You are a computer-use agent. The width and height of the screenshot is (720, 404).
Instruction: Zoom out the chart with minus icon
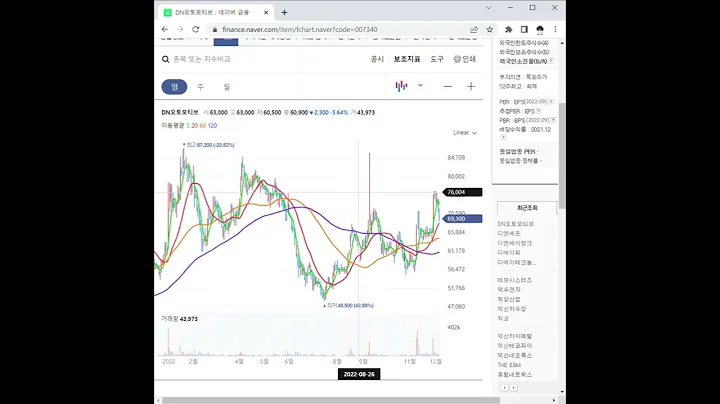tap(448, 86)
